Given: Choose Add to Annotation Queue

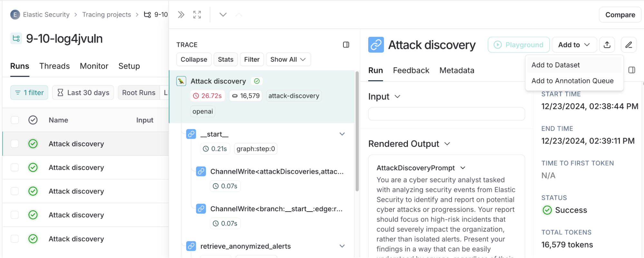Looking at the screenshot, I should pos(574,81).
